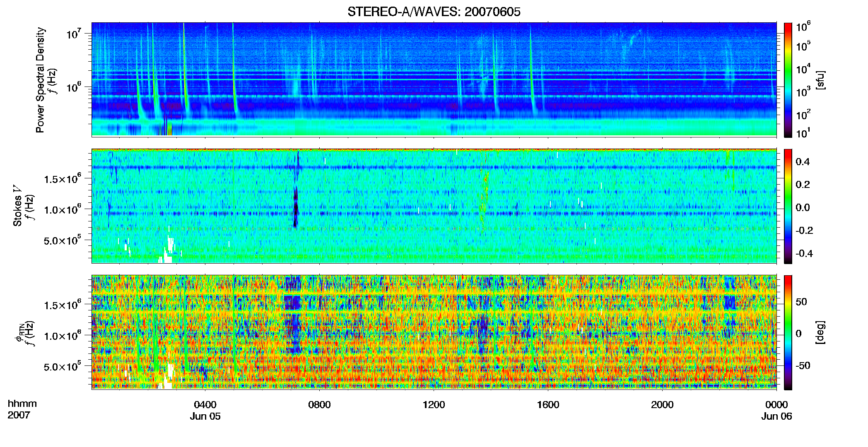
Task: Click the deg color bar beside the bottom panel
Action: (788, 332)
